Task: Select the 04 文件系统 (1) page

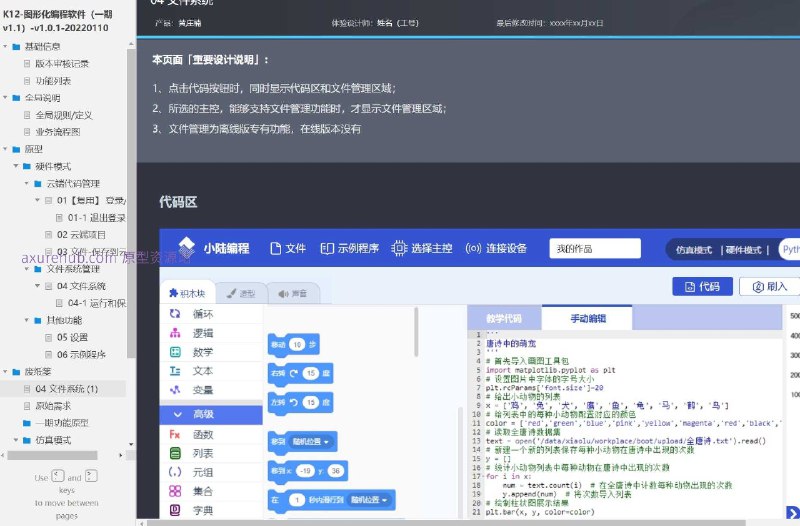Action: (66, 389)
